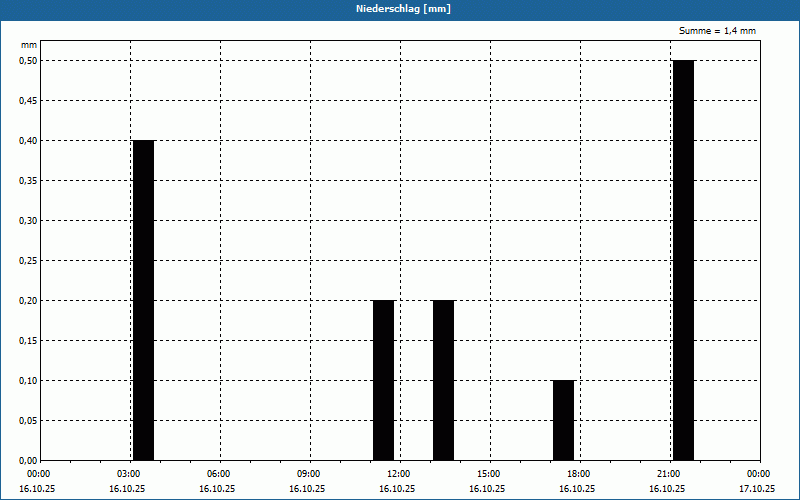Viewport: 800px width, 500px height.
Task: Click the 0,30 y-axis value
Action: (x=28, y=221)
